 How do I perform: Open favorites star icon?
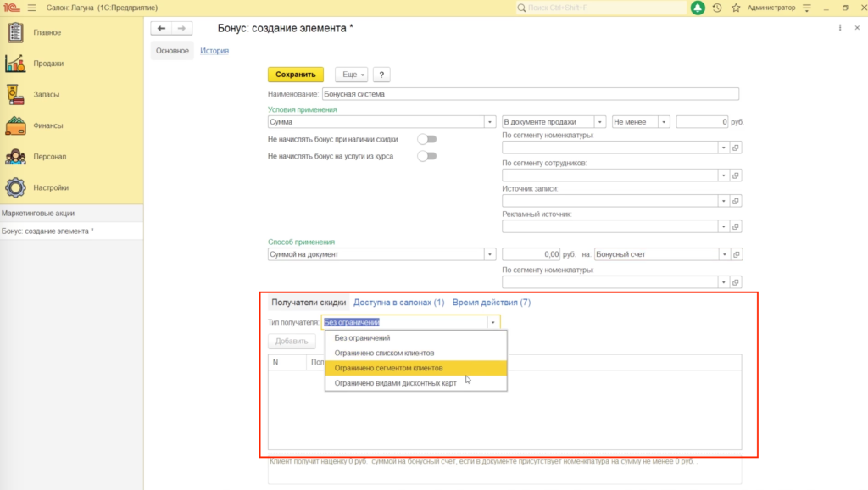pos(736,8)
